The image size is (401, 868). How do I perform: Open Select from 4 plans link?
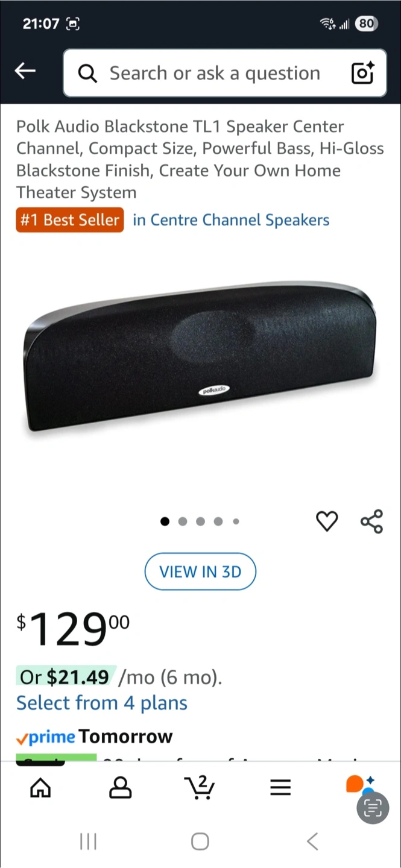102,703
